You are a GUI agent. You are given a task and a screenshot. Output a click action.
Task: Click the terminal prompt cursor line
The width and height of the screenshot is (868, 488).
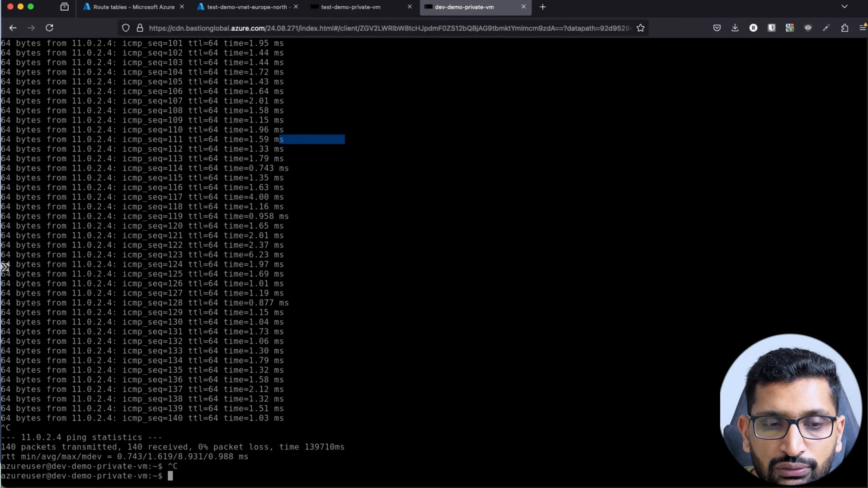[x=87, y=476]
